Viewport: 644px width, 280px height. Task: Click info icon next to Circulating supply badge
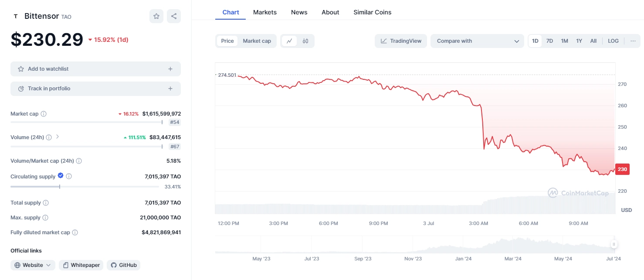[69, 177]
